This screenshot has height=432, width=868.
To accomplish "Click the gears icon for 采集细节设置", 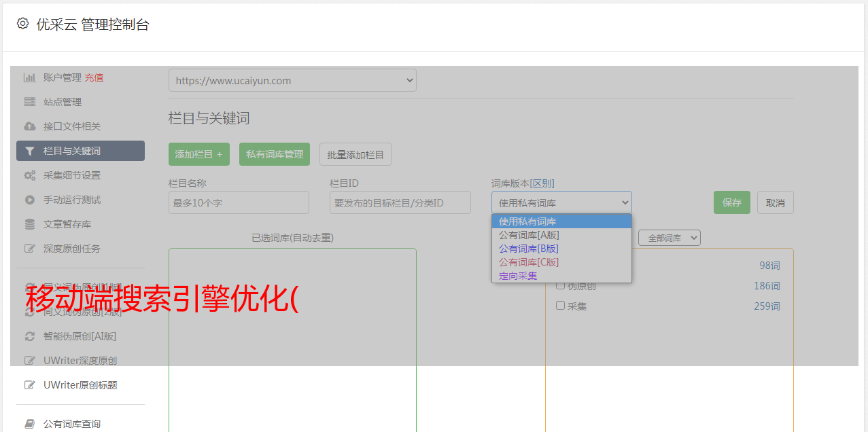I will 30,175.
